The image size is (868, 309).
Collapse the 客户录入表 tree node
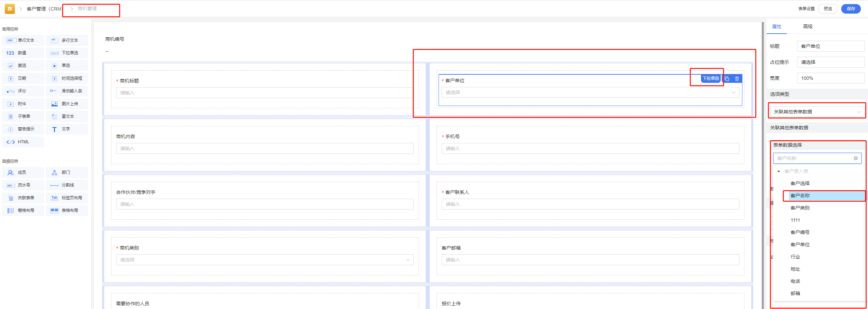779,171
